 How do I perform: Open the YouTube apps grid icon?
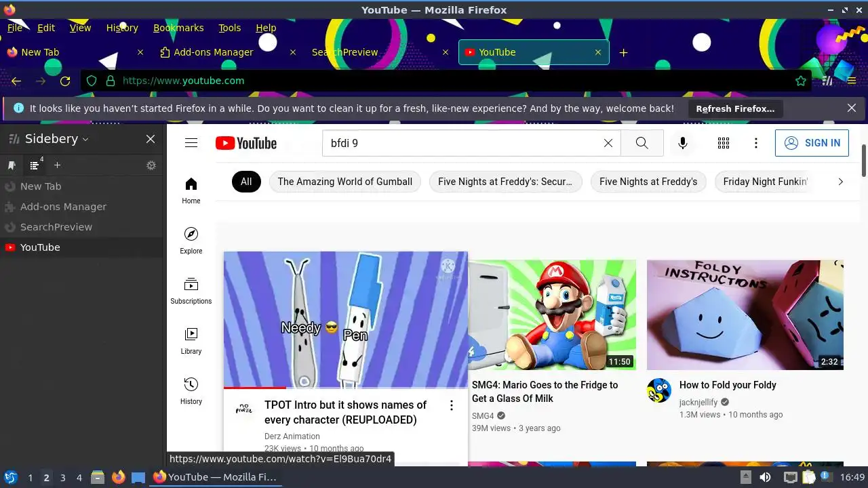pyautogui.click(x=724, y=143)
